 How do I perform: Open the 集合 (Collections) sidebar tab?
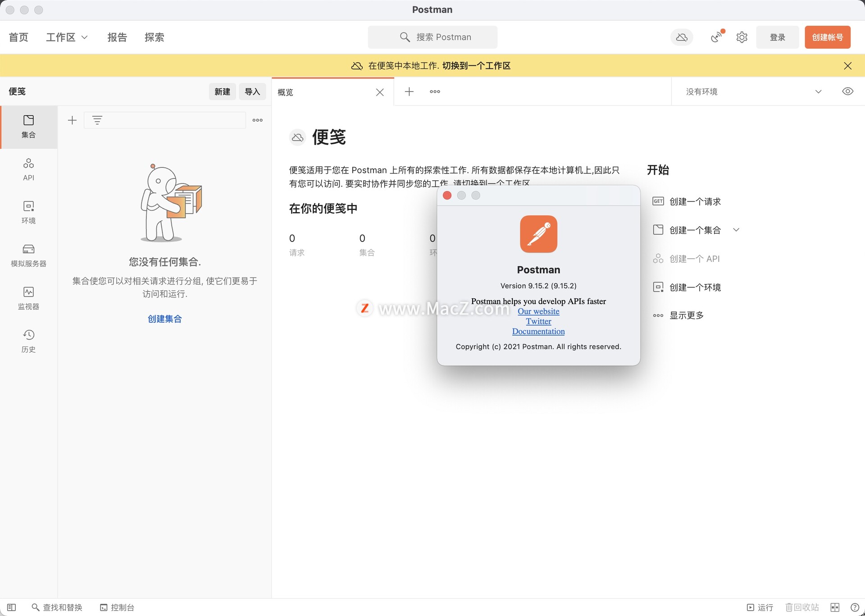[x=28, y=127]
